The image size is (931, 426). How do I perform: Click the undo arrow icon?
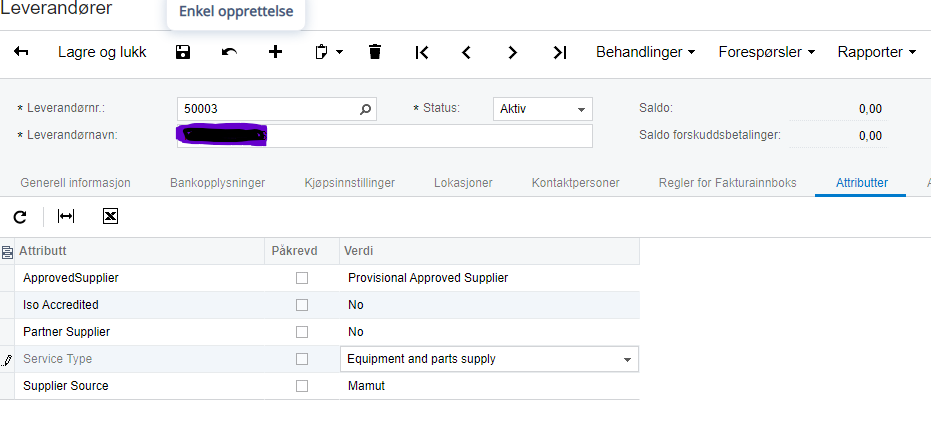[229, 52]
